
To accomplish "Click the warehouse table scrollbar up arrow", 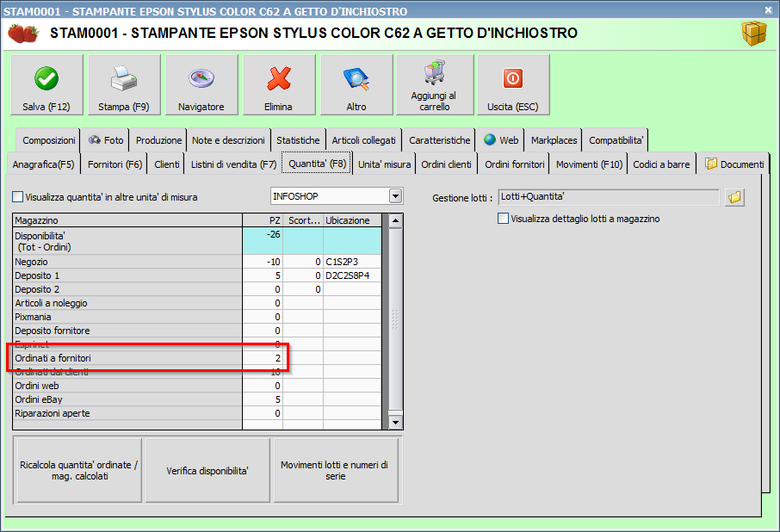I will [x=395, y=220].
